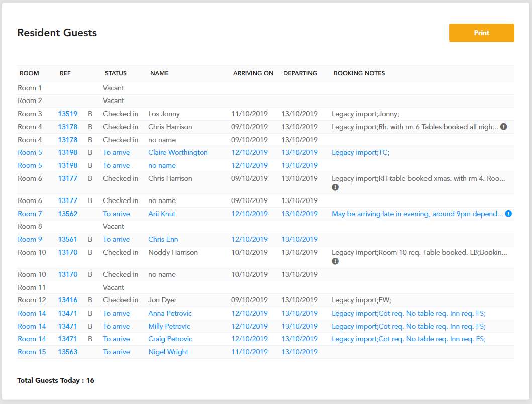Open the Room 15 link
Viewport: 532px width, 404px height.
pyautogui.click(x=32, y=352)
